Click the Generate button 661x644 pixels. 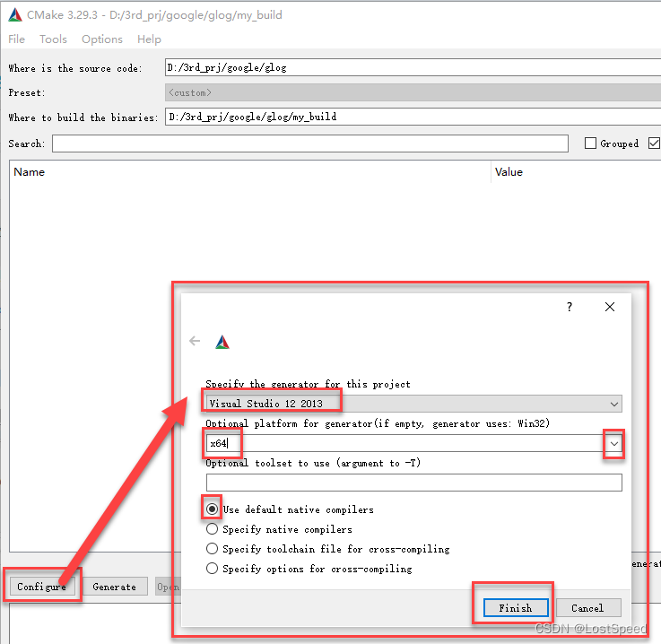tap(114, 587)
